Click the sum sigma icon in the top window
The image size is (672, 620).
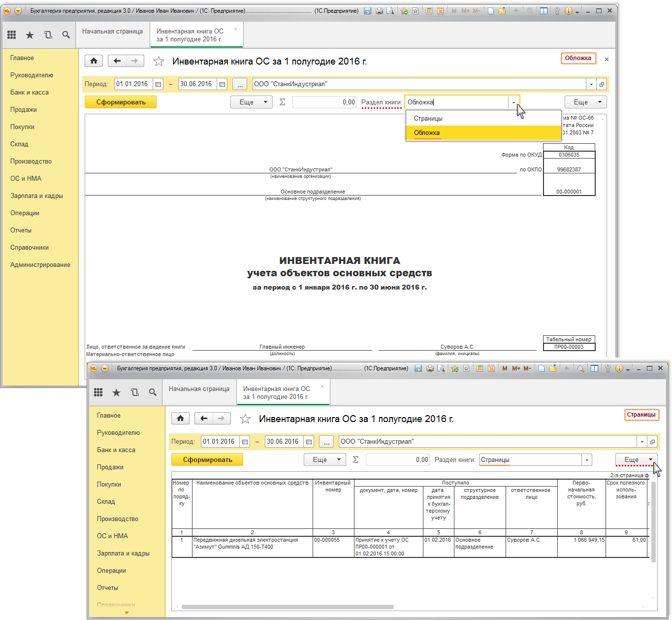pyautogui.click(x=283, y=102)
